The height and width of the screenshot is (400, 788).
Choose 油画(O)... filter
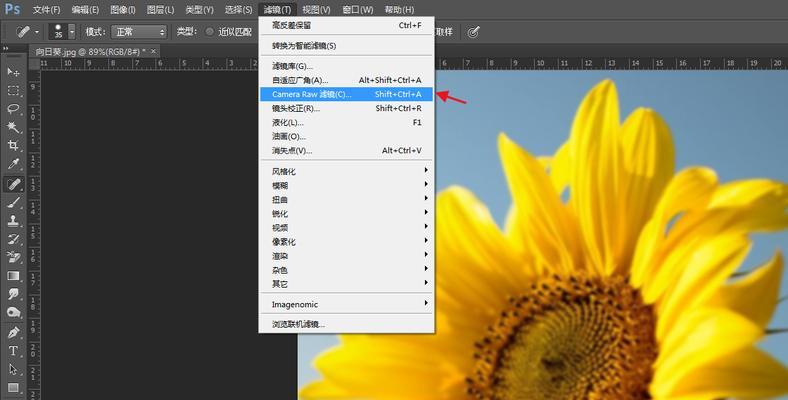tap(346, 137)
